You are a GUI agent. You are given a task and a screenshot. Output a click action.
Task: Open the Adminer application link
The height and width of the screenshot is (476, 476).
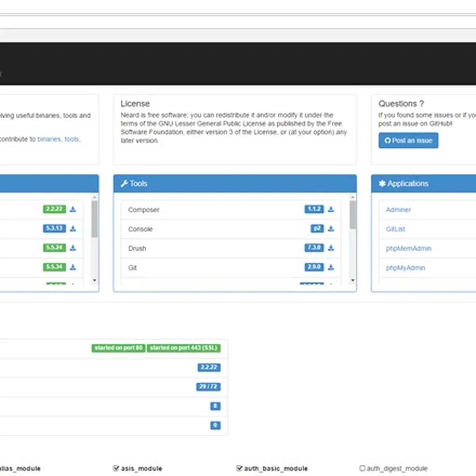point(398,209)
